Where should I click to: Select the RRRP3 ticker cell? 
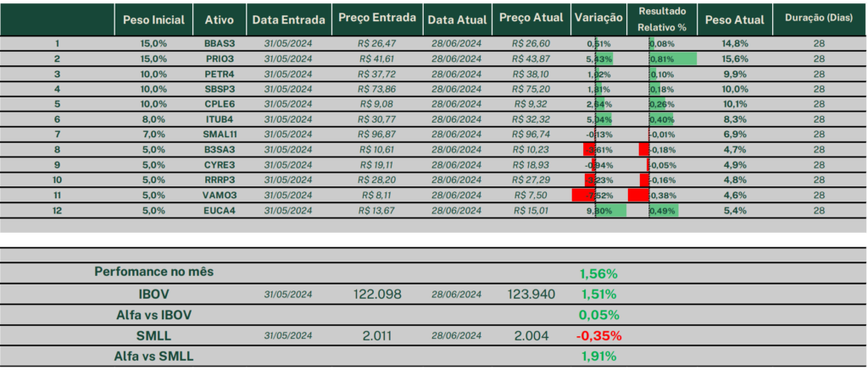tap(220, 179)
